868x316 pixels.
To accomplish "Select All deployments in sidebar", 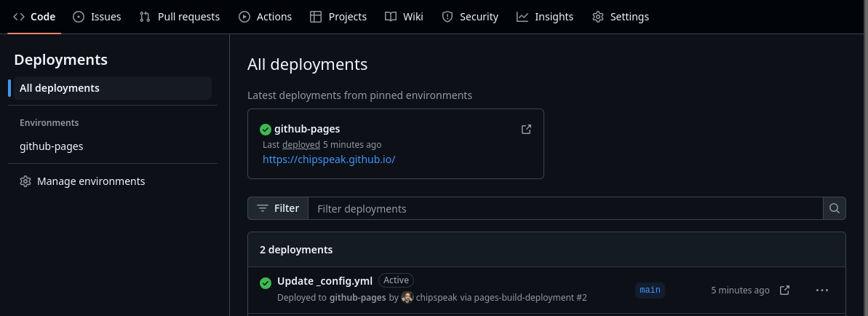I will point(113,88).
